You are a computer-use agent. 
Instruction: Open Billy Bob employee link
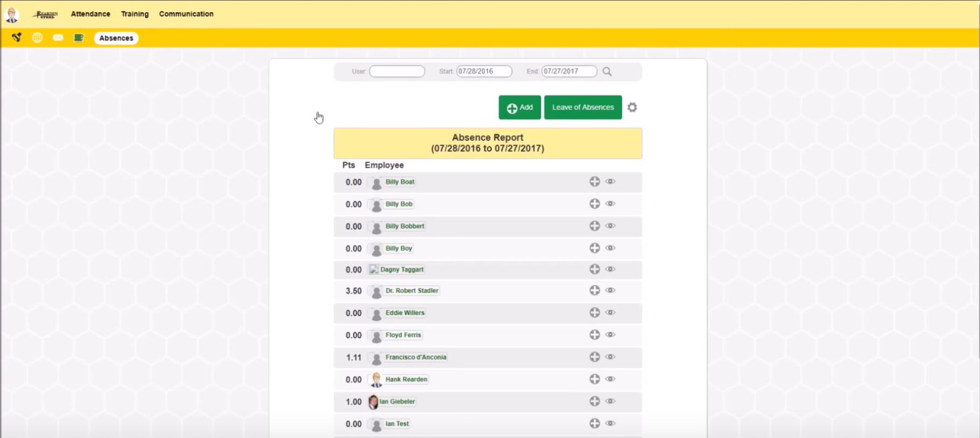399,204
